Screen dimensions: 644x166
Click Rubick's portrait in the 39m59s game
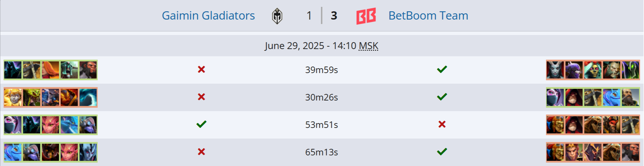630,70
